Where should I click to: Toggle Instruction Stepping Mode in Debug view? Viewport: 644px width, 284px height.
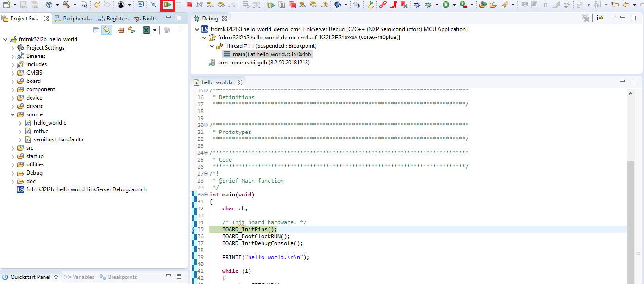[600, 18]
